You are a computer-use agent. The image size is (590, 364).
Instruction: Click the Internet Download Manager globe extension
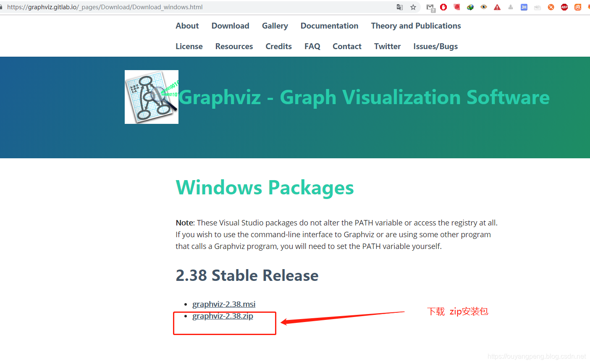point(470,7)
